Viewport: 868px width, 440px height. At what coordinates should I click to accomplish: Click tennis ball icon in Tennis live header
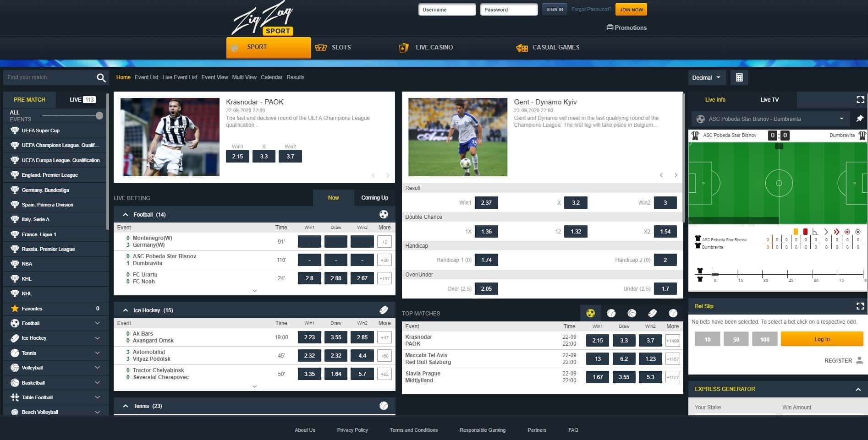coord(384,406)
